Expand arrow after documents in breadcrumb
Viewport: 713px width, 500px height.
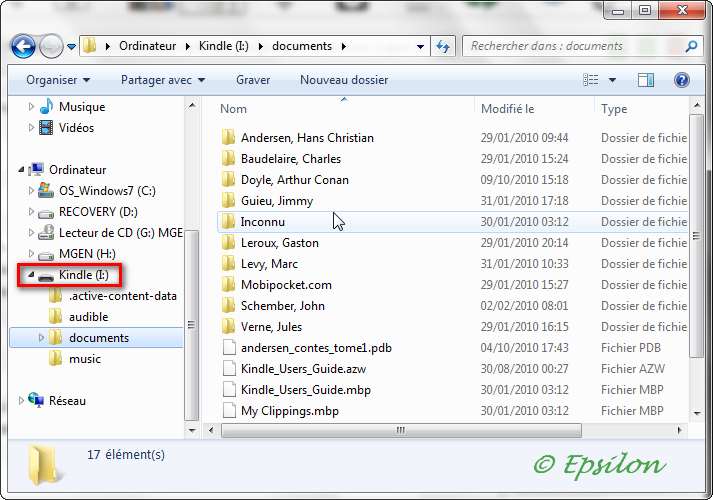(344, 46)
